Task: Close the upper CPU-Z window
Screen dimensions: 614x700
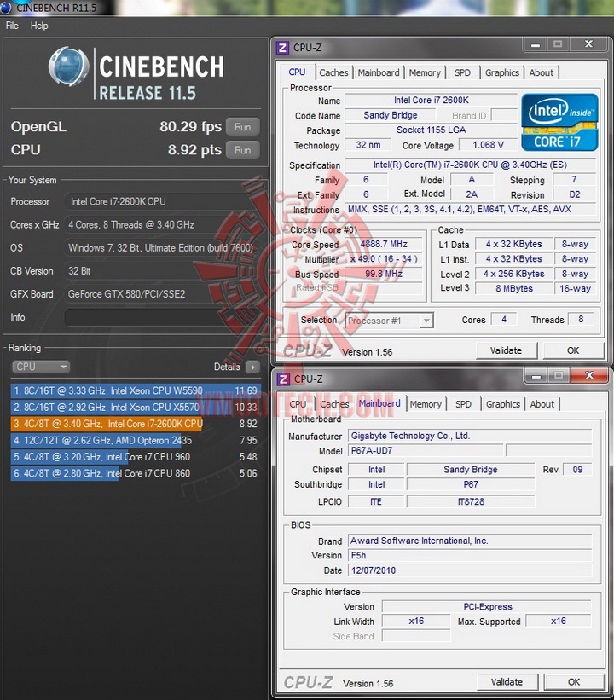Action: point(589,43)
